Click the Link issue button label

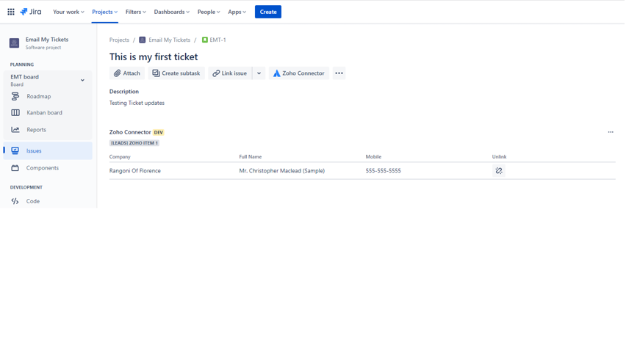click(234, 73)
